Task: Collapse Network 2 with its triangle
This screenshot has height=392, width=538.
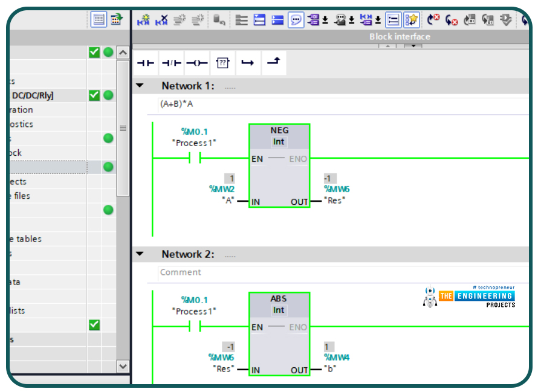Action: pyautogui.click(x=140, y=254)
